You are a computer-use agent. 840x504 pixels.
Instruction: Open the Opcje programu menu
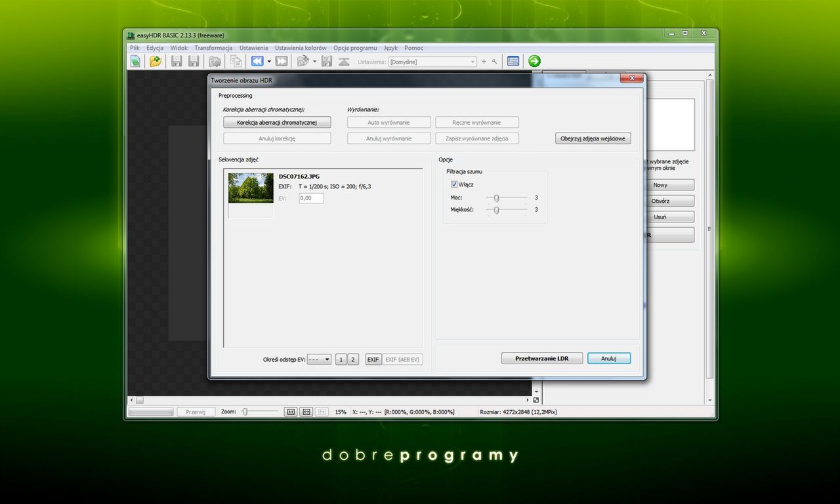tap(355, 48)
